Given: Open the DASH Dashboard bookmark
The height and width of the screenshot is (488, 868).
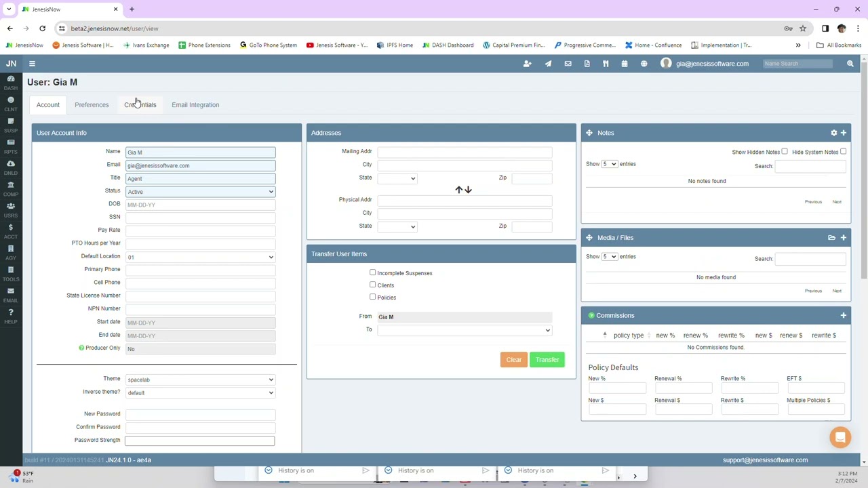Looking at the screenshot, I should (x=448, y=45).
